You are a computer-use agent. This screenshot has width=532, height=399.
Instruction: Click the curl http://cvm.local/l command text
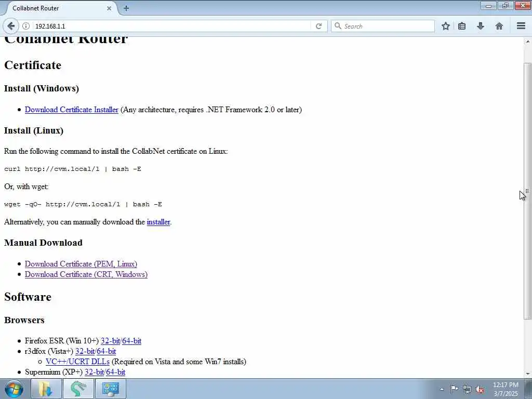73,169
